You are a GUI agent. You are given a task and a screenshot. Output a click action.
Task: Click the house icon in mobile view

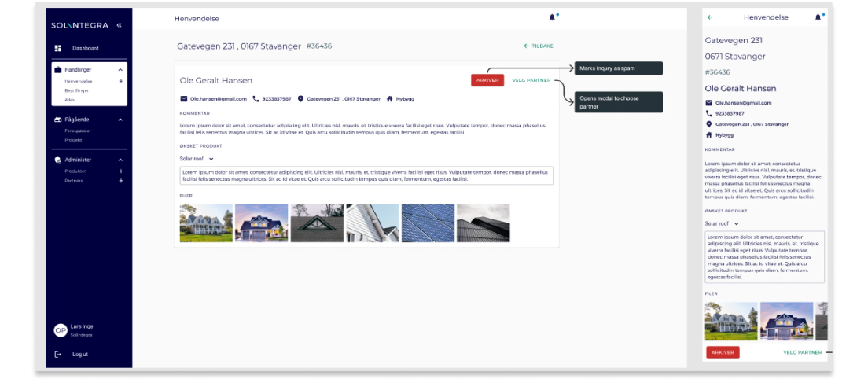[x=708, y=135]
